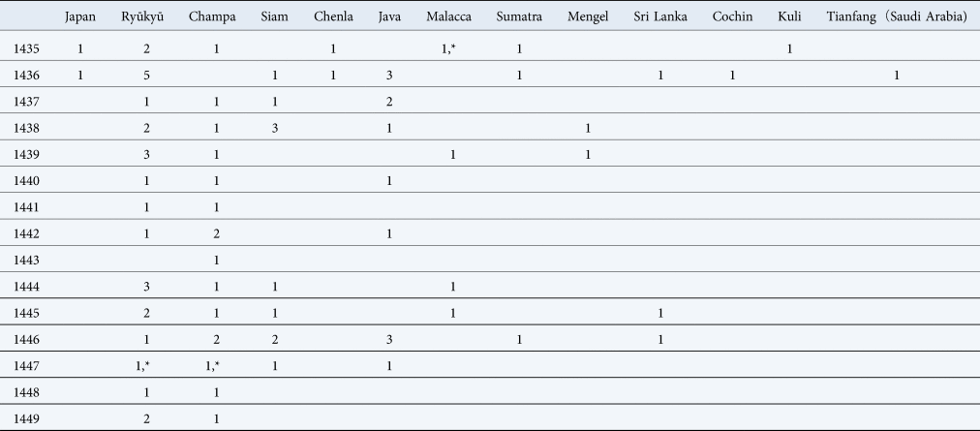Select the Siam column header
This screenshot has width=980, height=431.
275,17
